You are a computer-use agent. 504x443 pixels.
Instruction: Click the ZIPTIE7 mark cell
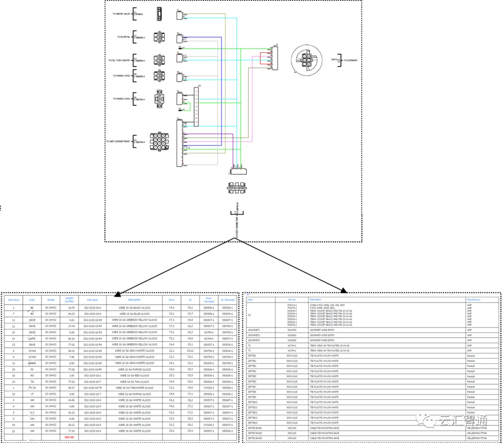[x=261, y=387]
